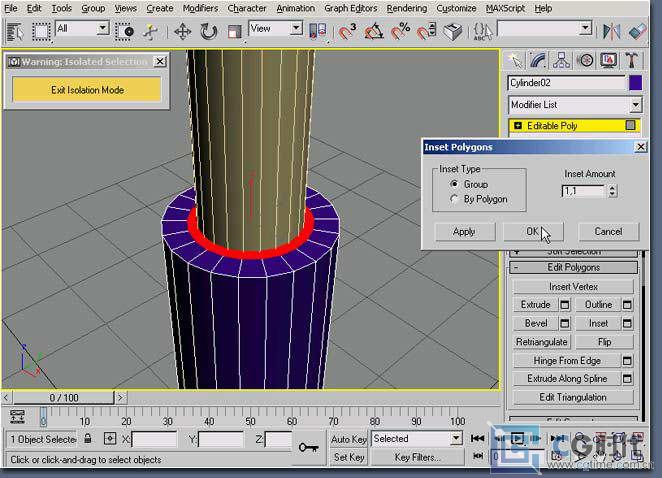The image size is (662, 478).
Task: Open the Utilities hammer panel tab
Action: [x=632, y=61]
